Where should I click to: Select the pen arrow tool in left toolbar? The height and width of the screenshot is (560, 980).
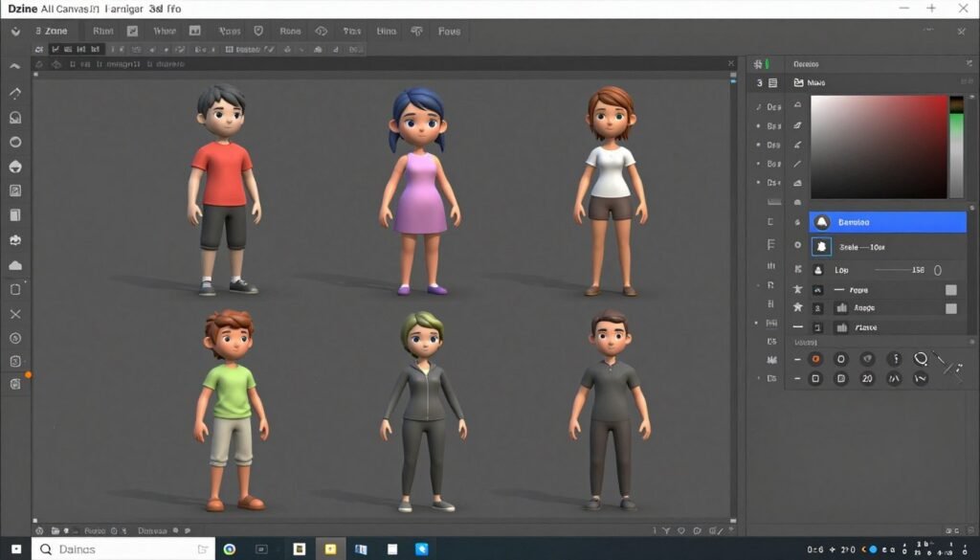click(x=15, y=93)
